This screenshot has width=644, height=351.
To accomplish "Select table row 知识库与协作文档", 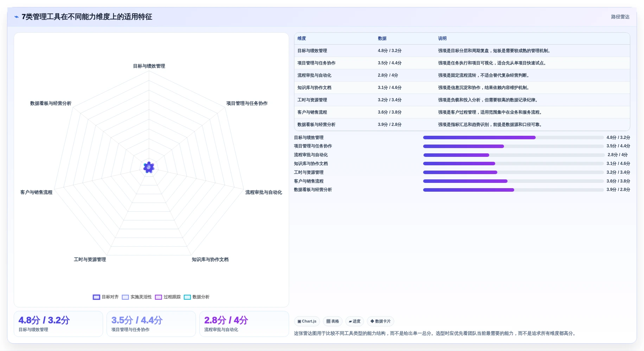I will (462, 88).
